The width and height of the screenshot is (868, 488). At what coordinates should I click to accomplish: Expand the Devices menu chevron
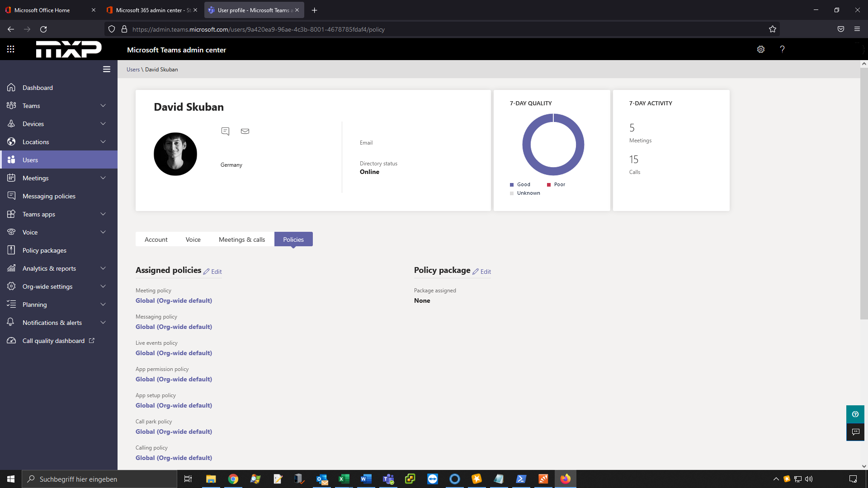(x=103, y=124)
